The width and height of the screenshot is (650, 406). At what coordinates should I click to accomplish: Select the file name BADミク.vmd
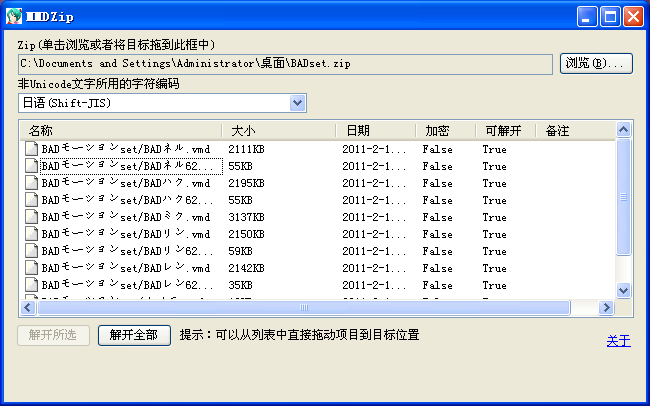pyautogui.click(x=126, y=217)
